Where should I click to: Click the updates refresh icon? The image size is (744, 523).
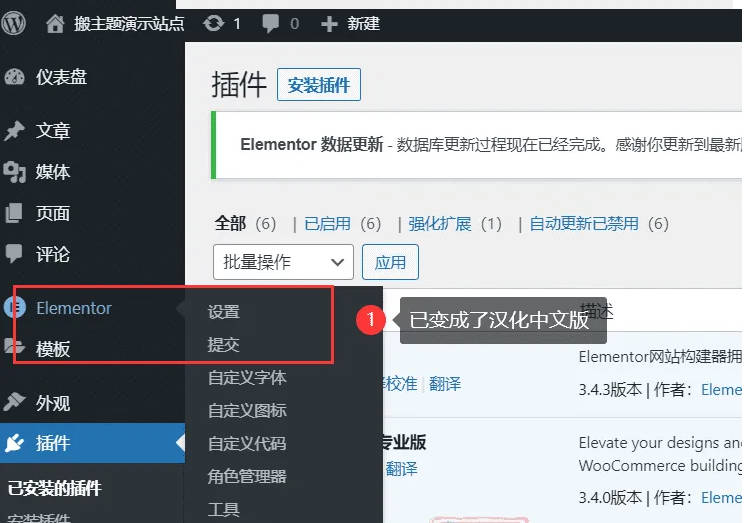coord(214,23)
